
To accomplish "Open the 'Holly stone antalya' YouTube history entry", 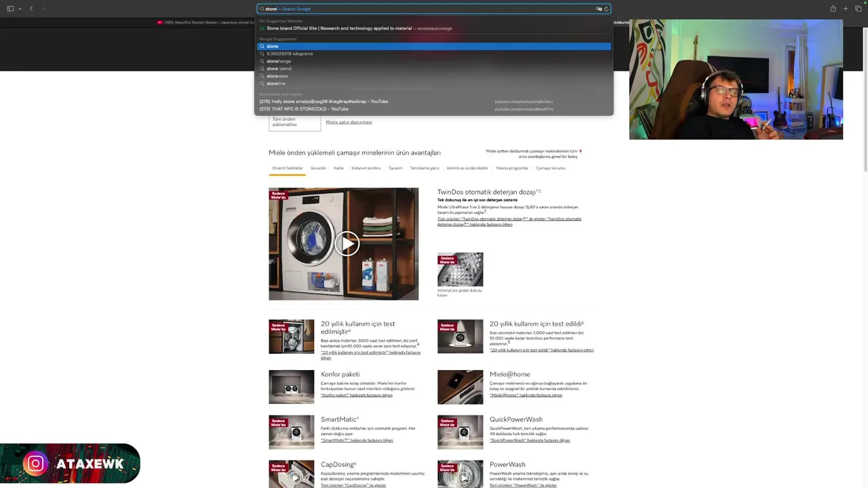I will [434, 102].
